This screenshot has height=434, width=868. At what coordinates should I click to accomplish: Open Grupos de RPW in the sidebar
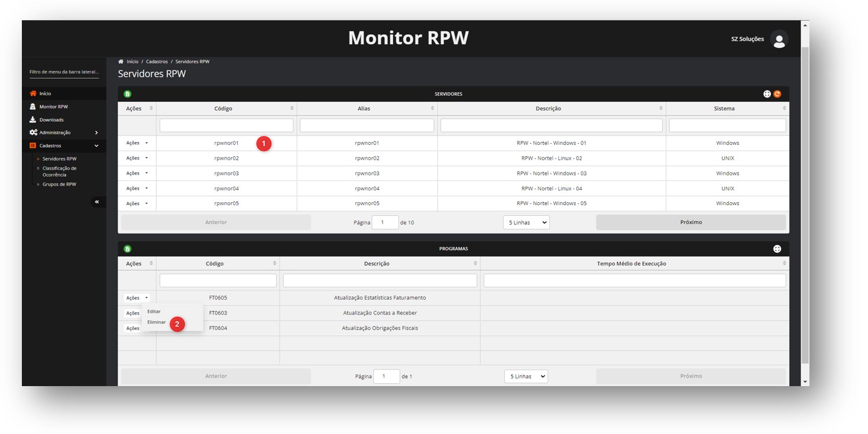point(59,184)
